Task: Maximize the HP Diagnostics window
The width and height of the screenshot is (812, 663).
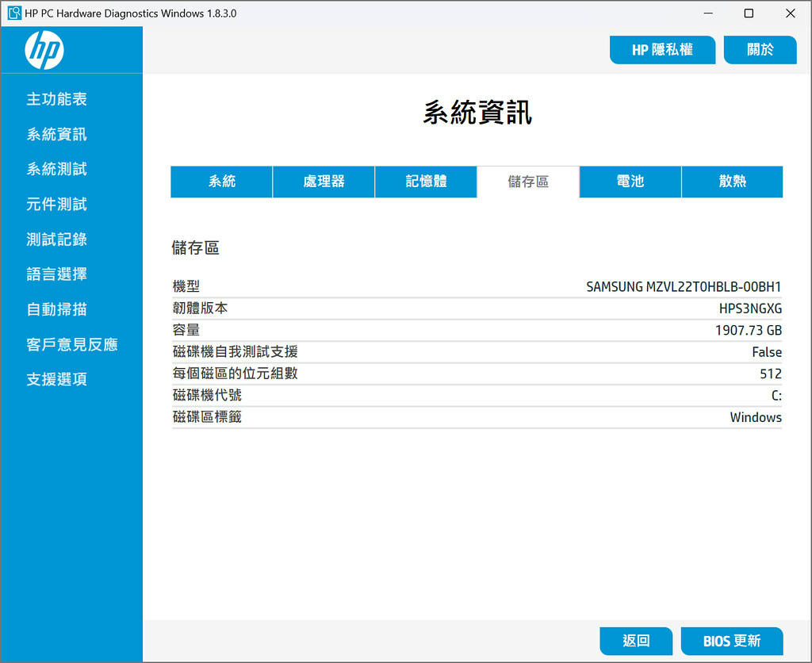Action: [749, 13]
